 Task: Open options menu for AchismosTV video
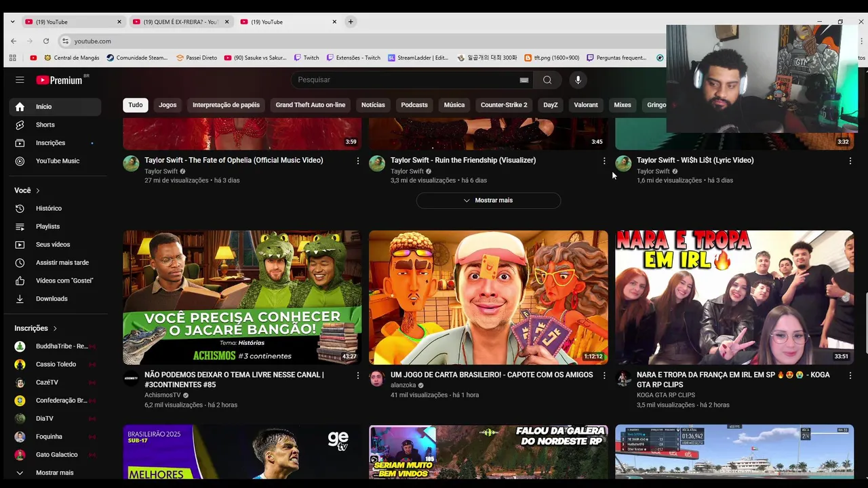coord(358,375)
